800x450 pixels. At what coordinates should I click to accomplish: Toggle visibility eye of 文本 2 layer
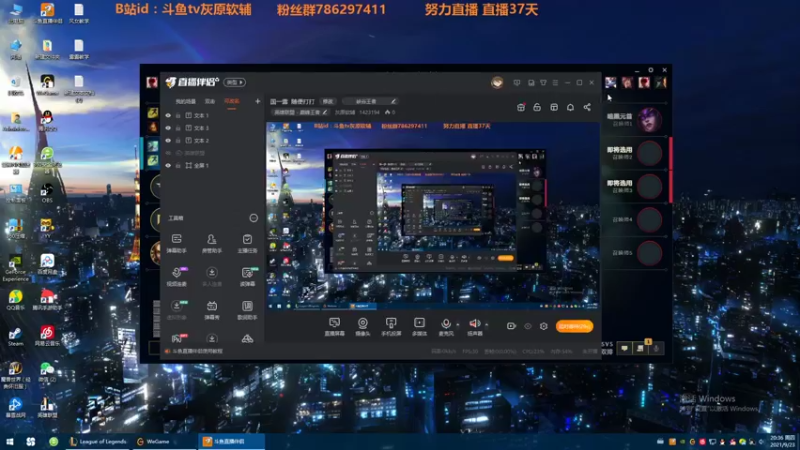coord(168,140)
